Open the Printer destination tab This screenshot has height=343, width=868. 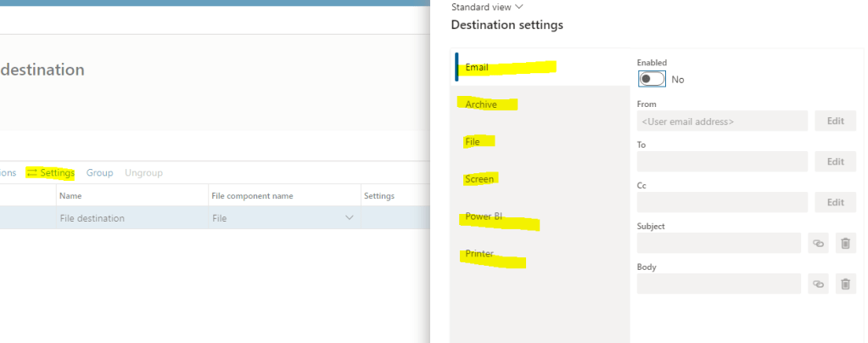click(x=479, y=254)
